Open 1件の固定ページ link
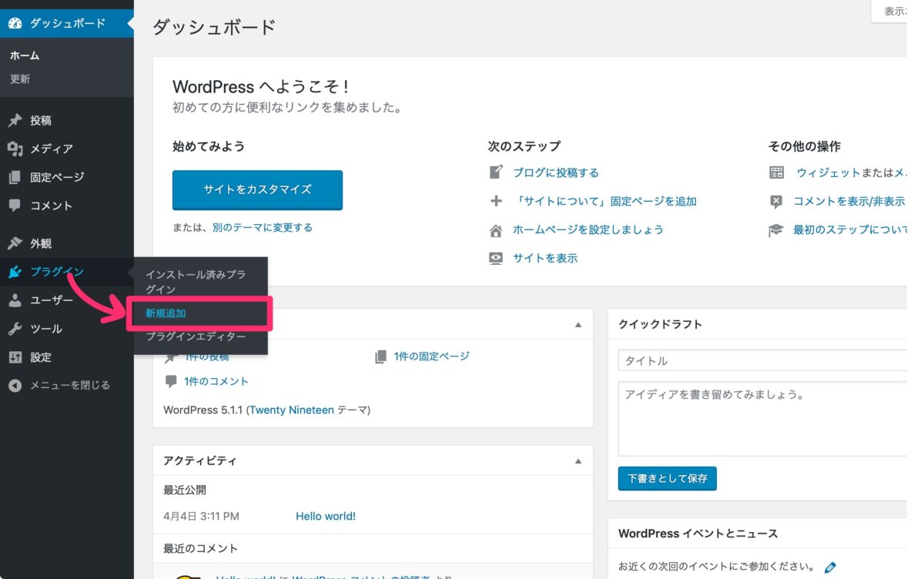 pos(431,356)
